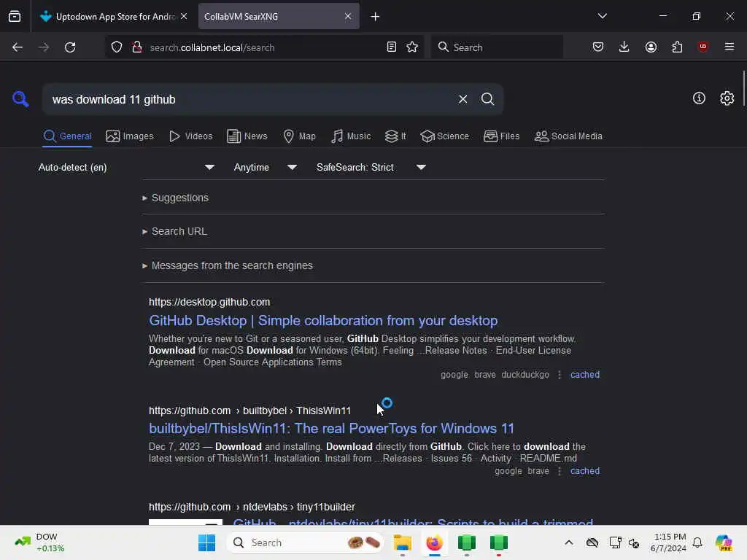Click the https://desktop.github.com URL

coord(209,303)
